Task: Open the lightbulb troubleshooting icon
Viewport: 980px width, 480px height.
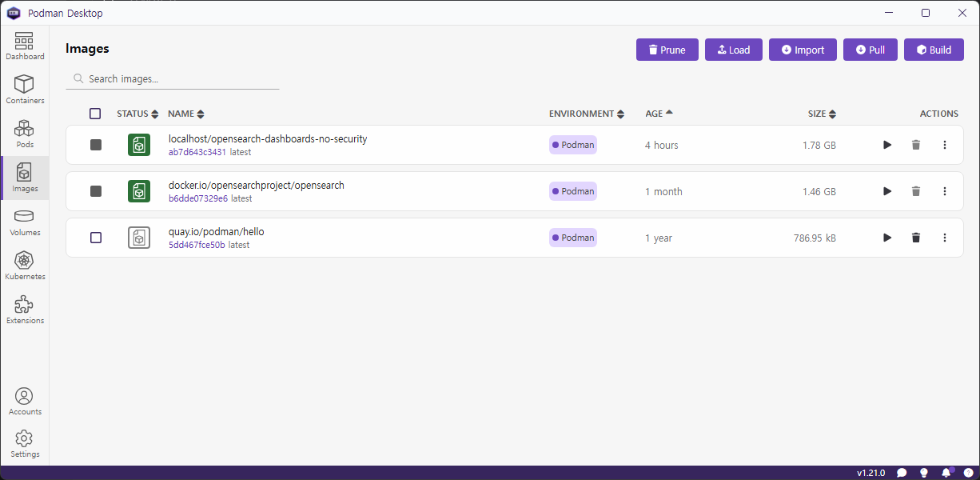Action: tap(924, 473)
